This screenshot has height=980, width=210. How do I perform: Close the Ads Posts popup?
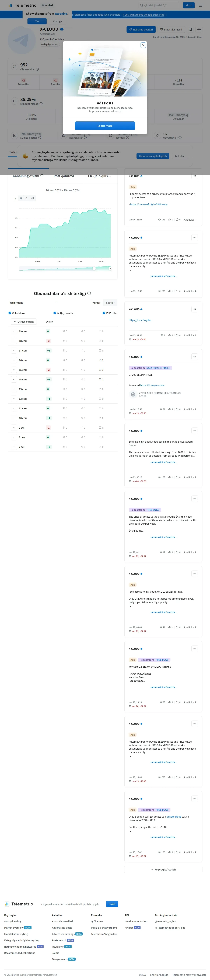[x=143, y=45]
